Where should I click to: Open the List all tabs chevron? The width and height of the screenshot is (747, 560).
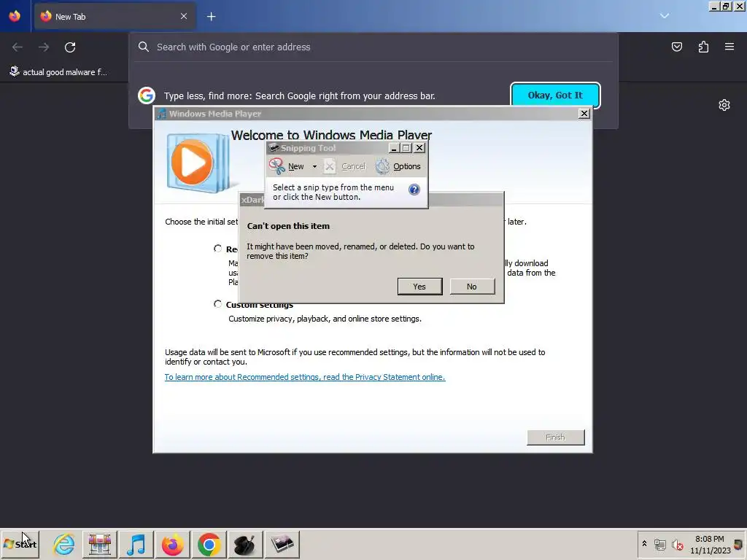665,16
